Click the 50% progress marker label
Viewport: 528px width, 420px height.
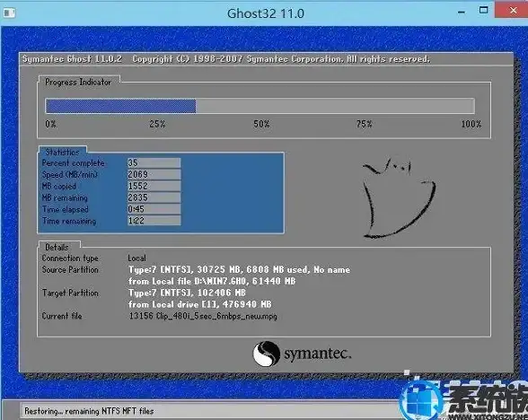(x=261, y=124)
